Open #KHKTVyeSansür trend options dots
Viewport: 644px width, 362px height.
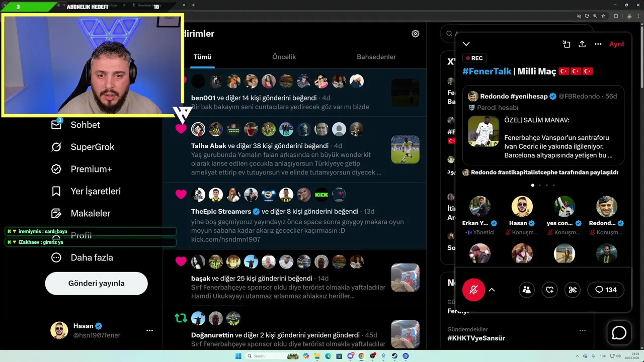pos(582,330)
